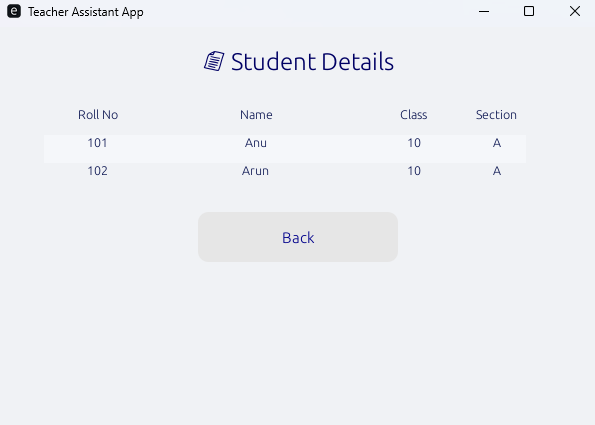Click class 10 in Anu's row
This screenshot has height=425, width=595.
point(414,143)
